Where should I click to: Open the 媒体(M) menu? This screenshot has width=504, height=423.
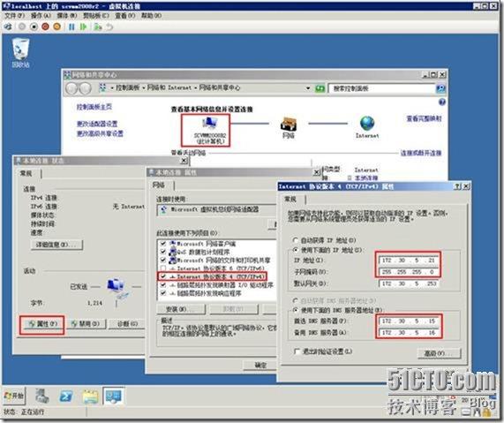coord(66,16)
